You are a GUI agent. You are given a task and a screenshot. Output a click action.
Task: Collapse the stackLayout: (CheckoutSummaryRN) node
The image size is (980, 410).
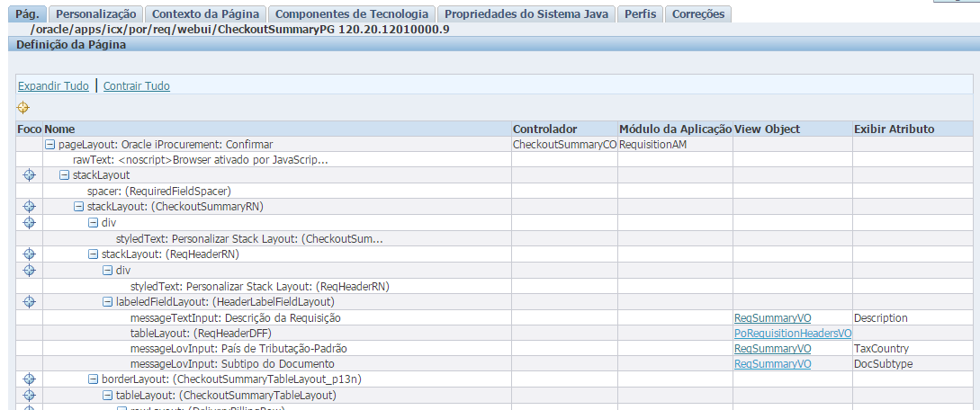click(79, 208)
